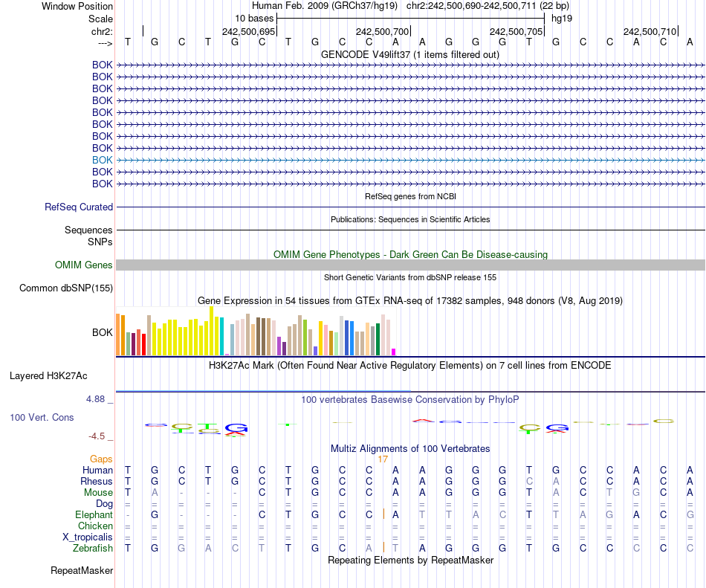Click 'Short Genetic Variants from dbSNP release 155'
Viewport: 706px width, 588px height.
[410, 277]
